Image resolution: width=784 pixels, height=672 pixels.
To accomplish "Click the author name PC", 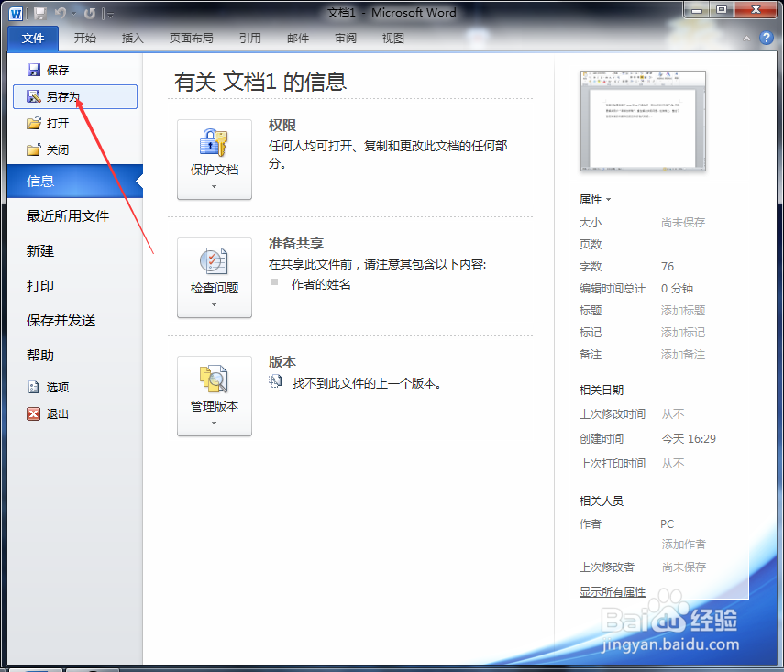I will [x=667, y=524].
